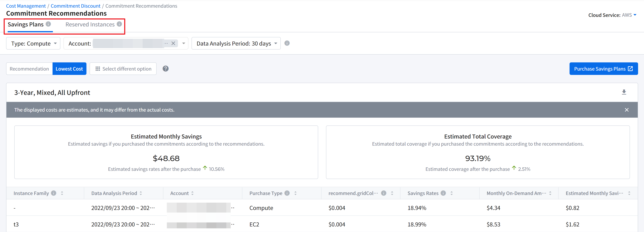Select the Lowest Cost toggle option
Screen dimensions: 644x232
69,69
